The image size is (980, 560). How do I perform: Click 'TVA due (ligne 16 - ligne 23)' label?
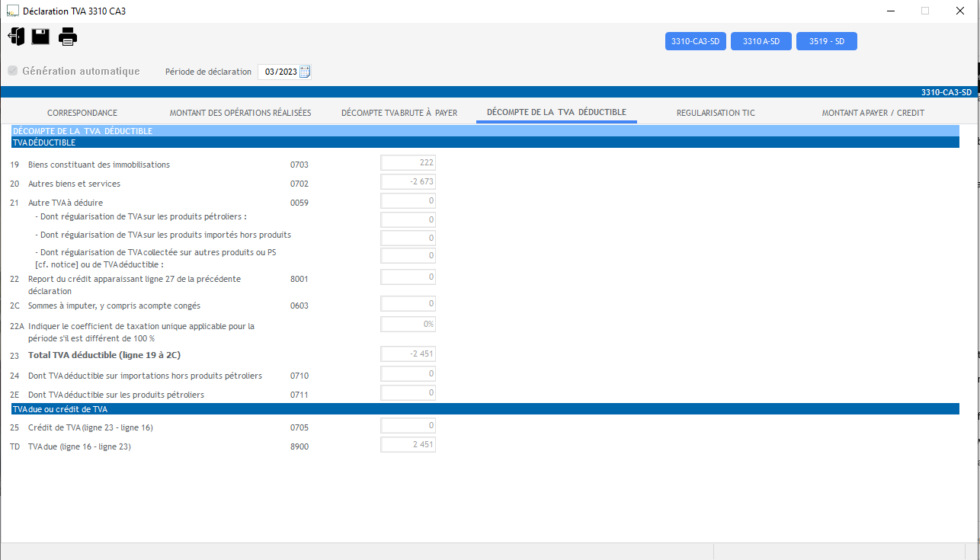tap(79, 446)
